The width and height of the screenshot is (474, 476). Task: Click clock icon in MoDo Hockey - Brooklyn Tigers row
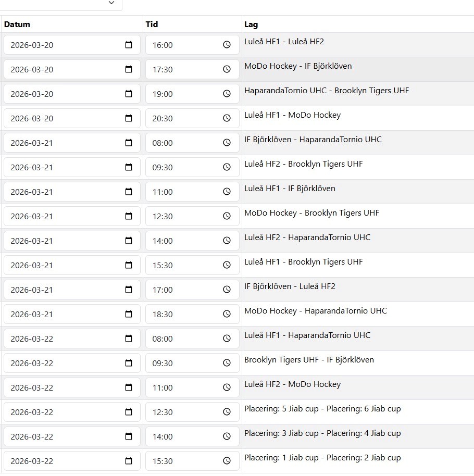227,216
